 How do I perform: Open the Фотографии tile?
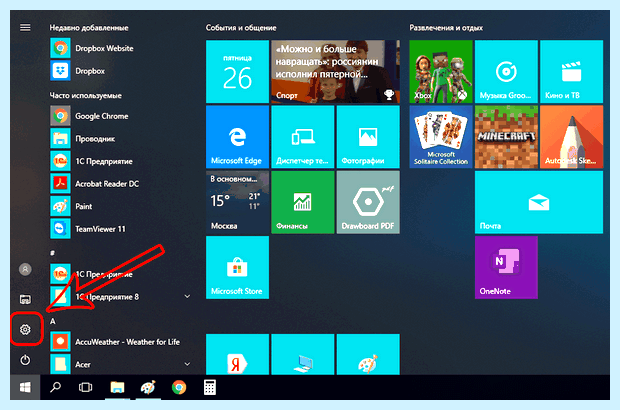368,137
